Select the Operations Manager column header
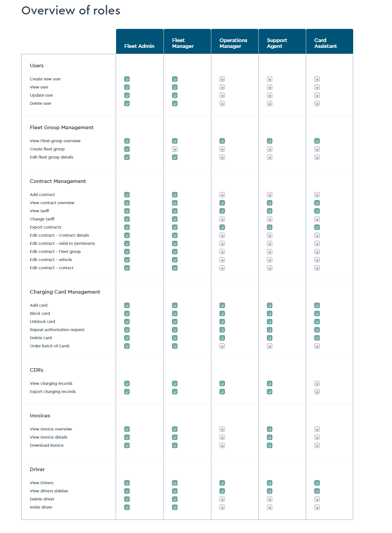Screen dimensions: 392x533 (x=235, y=42)
